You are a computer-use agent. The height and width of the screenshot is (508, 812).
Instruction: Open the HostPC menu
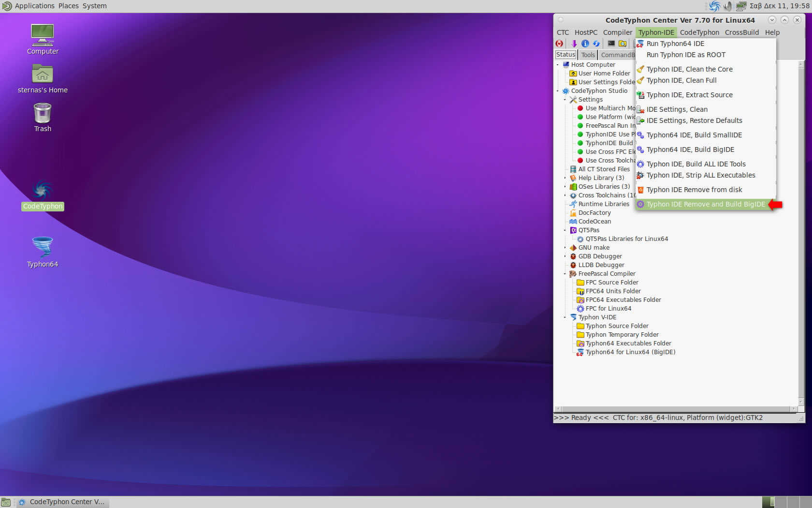(x=586, y=32)
